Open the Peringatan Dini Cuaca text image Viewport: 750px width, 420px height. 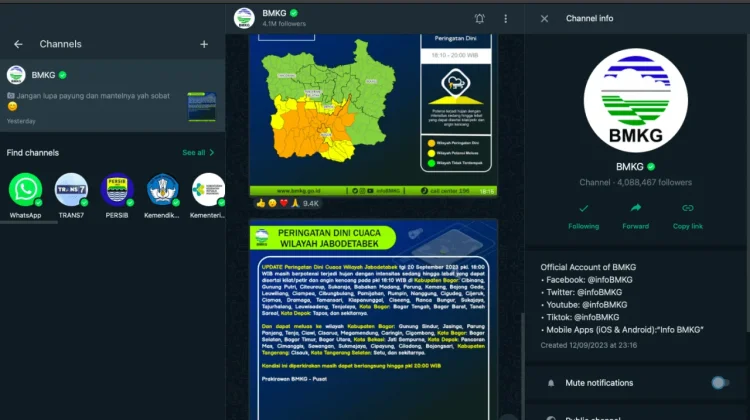[374, 319]
